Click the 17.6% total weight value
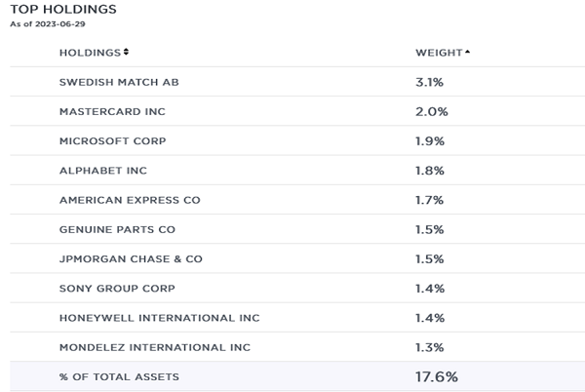585x392 pixels. (x=437, y=376)
